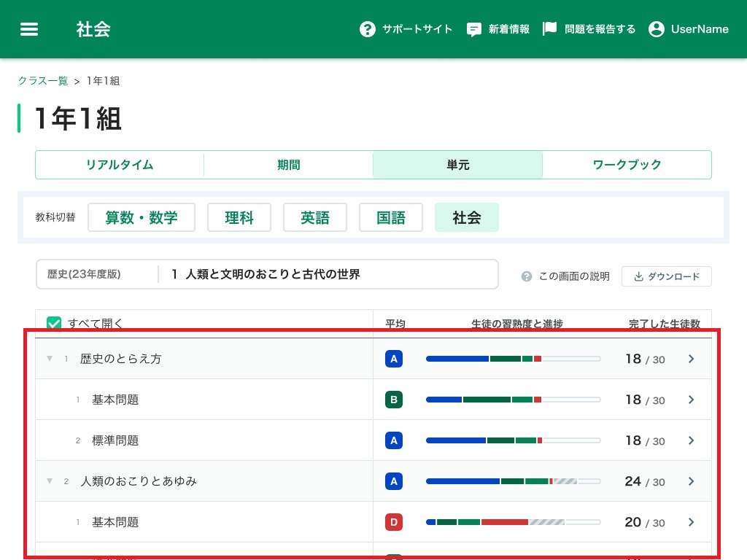This screenshot has height=560, width=747.
Task: Select the 人類のおこりとあゆみ row title
Action: tap(138, 481)
